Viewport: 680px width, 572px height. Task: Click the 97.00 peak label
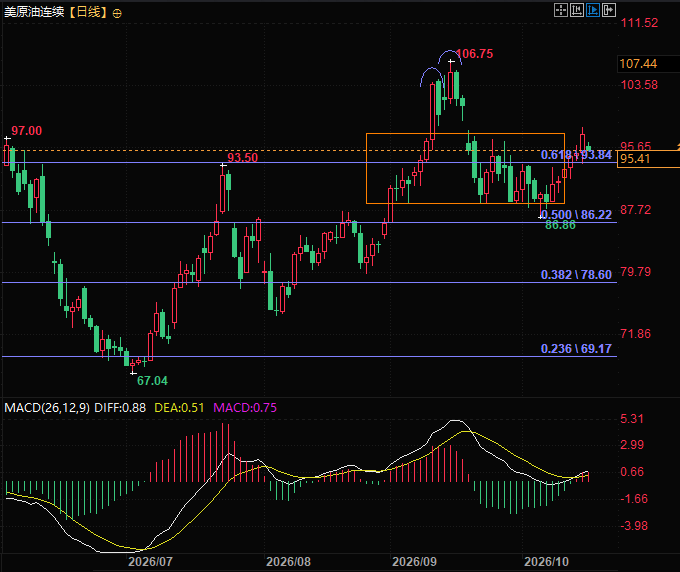tap(26, 131)
